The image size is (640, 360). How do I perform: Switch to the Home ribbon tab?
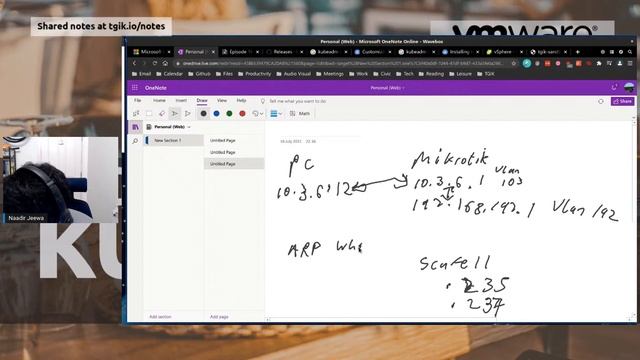[159, 100]
